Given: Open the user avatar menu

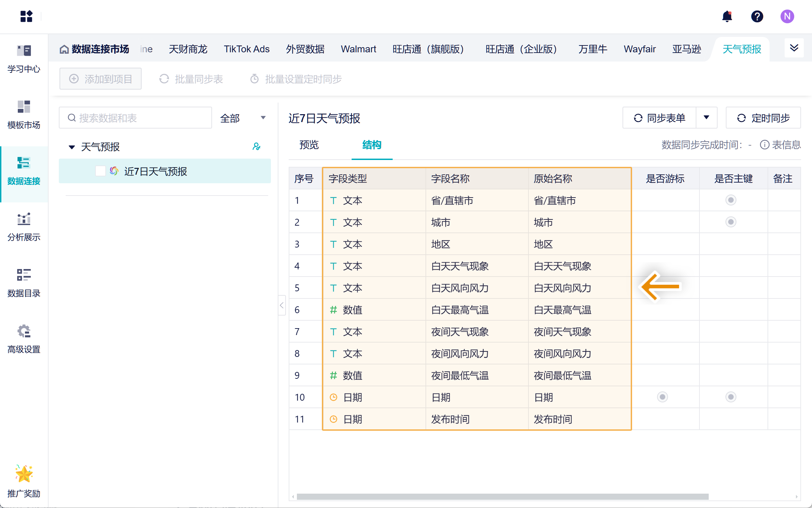Looking at the screenshot, I should click(x=787, y=16).
